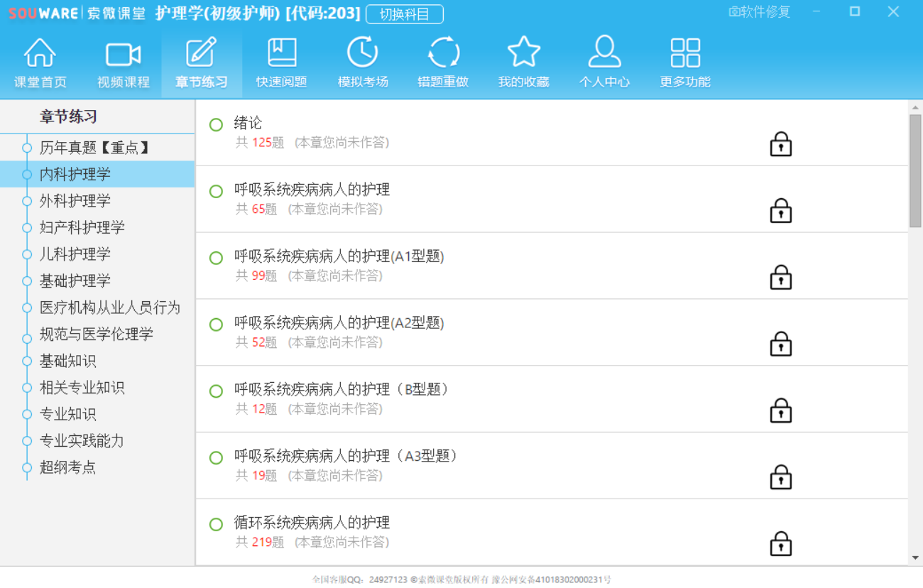
Task: Click the 共 99题 count text
Action: 256,276
